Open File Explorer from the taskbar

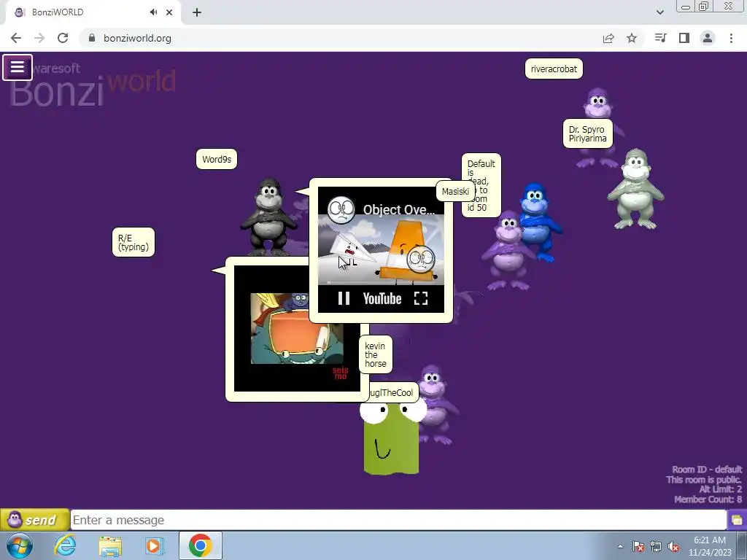(110, 545)
